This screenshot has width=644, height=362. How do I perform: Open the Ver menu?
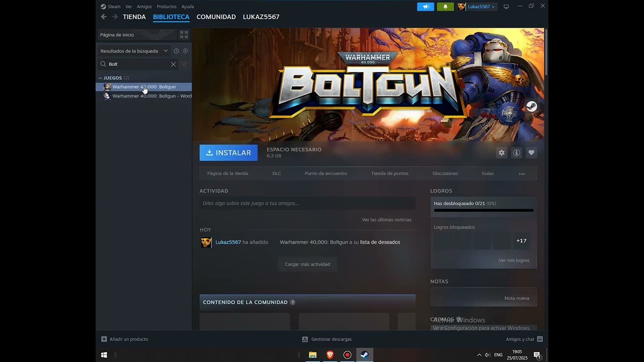tap(129, 7)
